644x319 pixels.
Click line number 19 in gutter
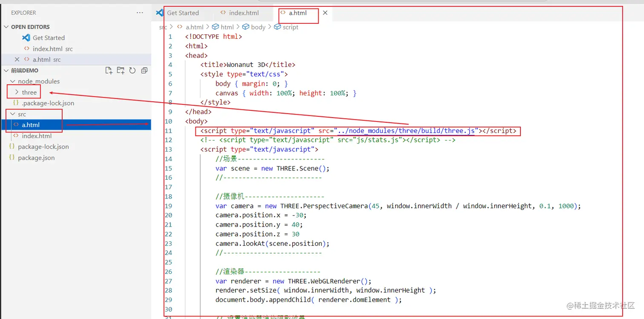click(168, 206)
